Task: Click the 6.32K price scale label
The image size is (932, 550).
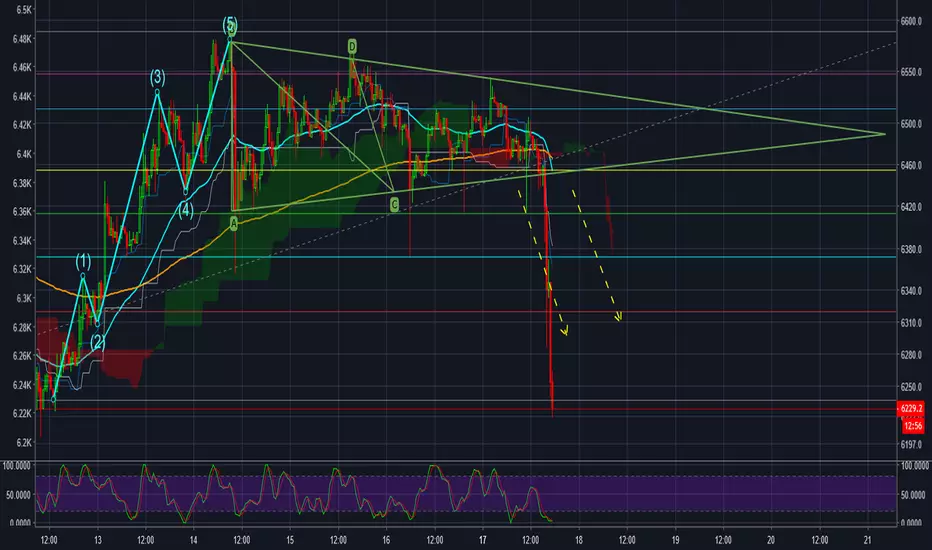Action: pyautogui.click(x=22, y=269)
